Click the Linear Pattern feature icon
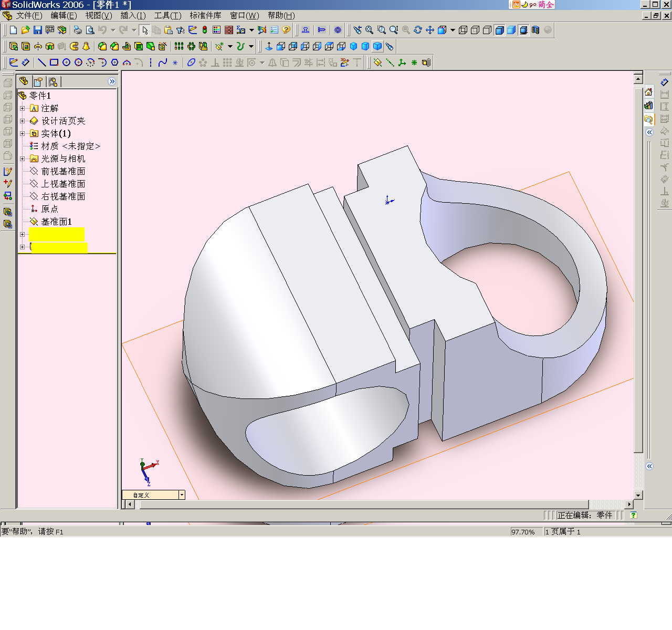Screen dimensions: 672x630 point(179,47)
